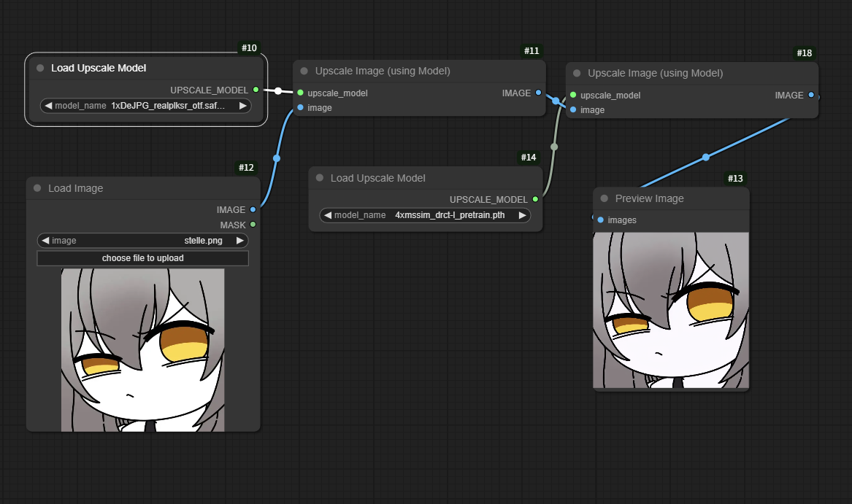Screen dimensions: 852x504
Task: Open model_name dropdown showing 4xmssim_drct-l_pretrain.pth
Action: pyautogui.click(x=425, y=215)
